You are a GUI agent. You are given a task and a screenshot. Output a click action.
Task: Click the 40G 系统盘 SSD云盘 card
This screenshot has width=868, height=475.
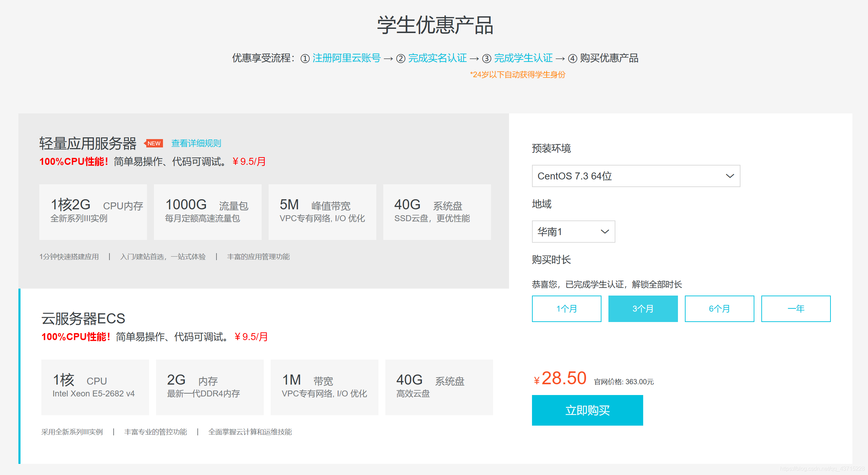(437, 212)
